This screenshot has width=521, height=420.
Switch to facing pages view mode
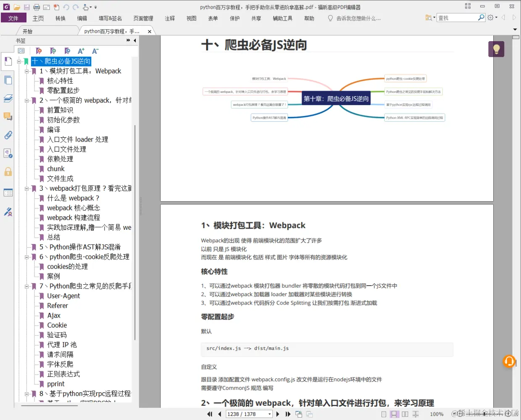(x=405, y=414)
